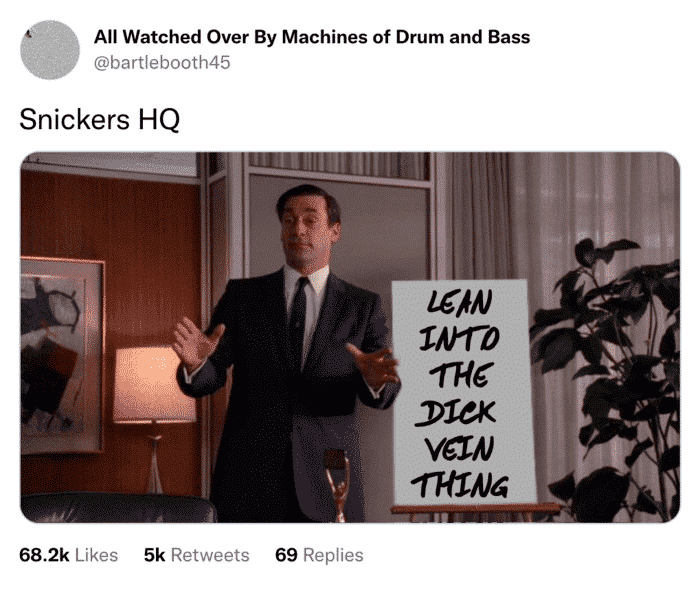Click the word THING on the sign
Screen dimensions: 700x606
click(459, 485)
